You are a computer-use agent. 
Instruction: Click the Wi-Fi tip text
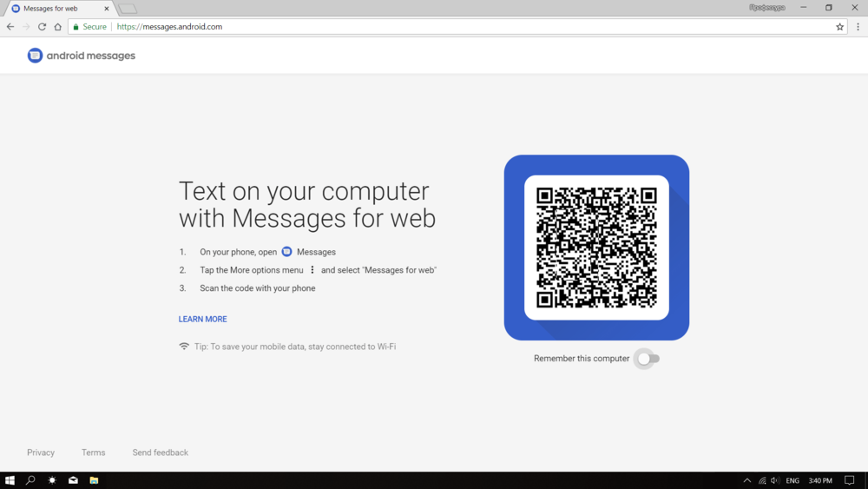click(x=295, y=347)
